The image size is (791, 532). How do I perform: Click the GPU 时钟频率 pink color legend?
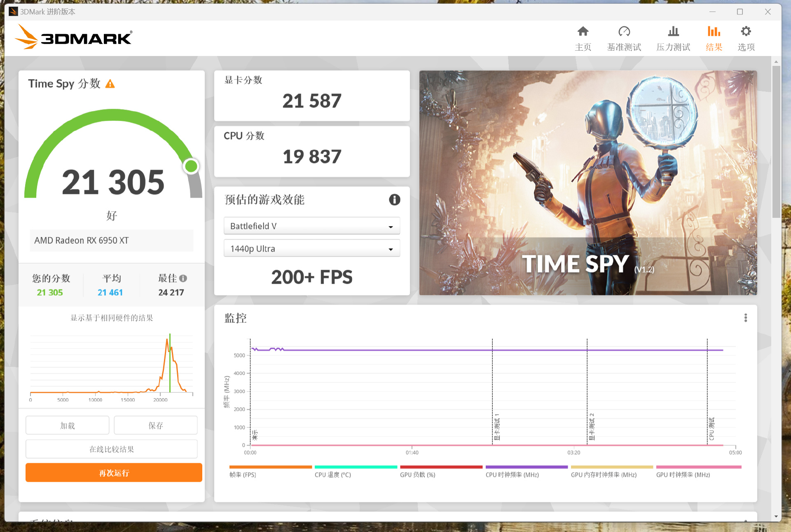(698, 467)
